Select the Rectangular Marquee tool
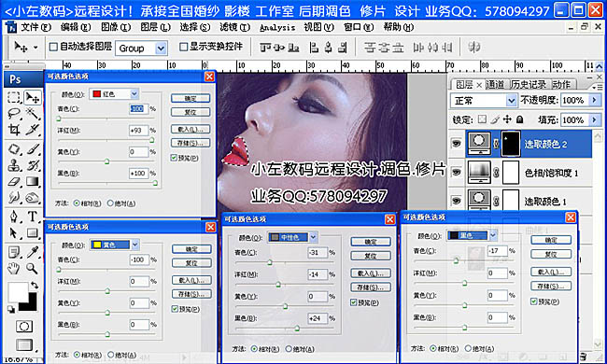 click(14, 97)
